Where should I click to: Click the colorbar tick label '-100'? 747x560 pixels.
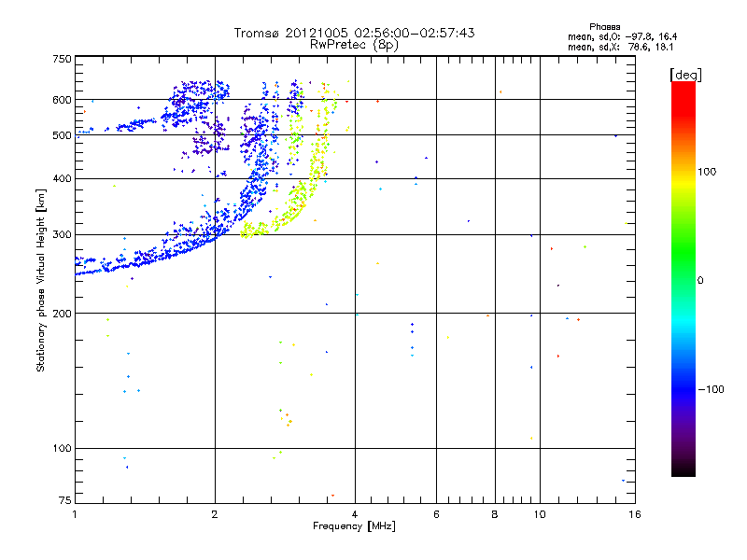point(711,389)
